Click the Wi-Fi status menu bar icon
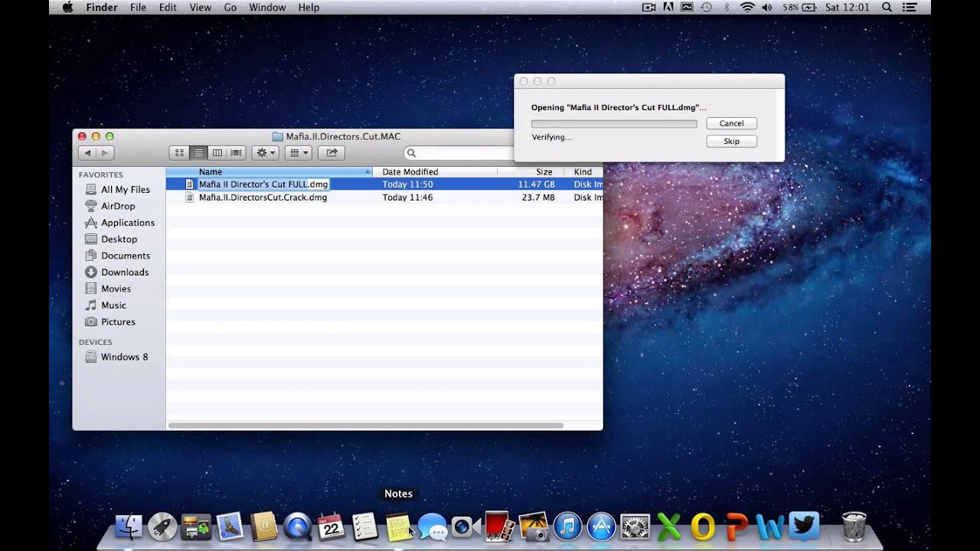This screenshot has width=980, height=551. pyautogui.click(x=747, y=7)
